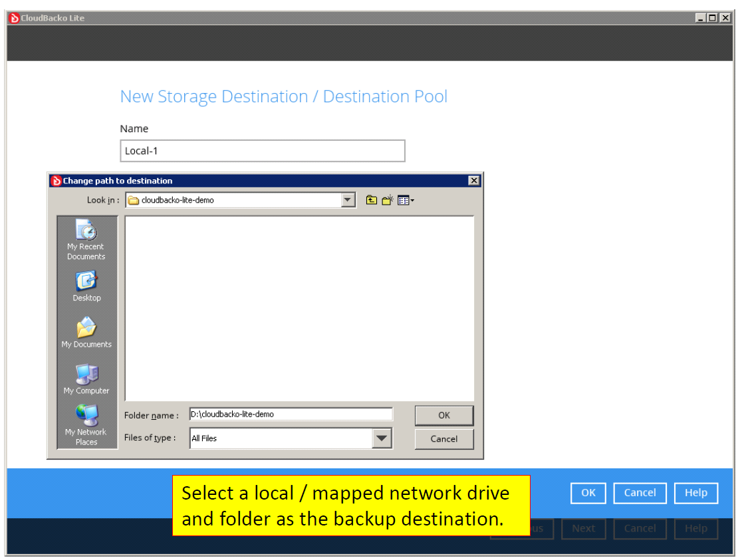Image resolution: width=742 pixels, height=560 pixels.
Task: Click Cancel in the blue bar
Action: 640,493
